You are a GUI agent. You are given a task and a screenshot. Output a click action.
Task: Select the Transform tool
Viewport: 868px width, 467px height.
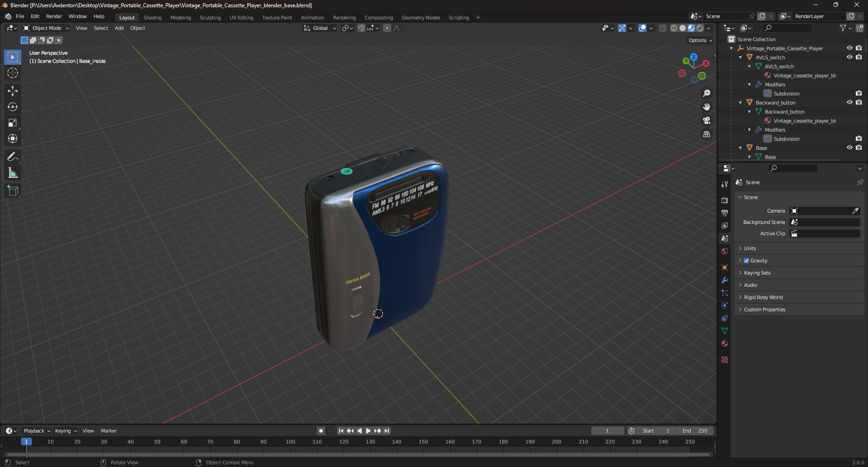[13, 138]
